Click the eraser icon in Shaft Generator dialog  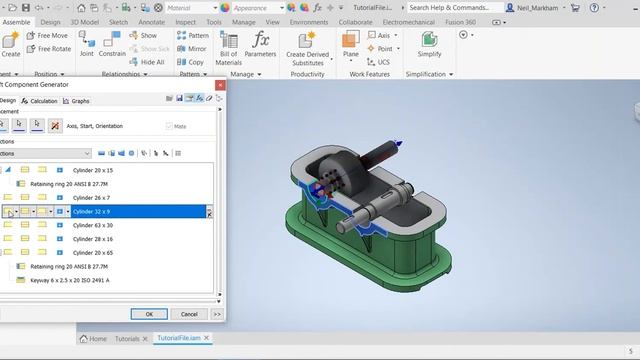click(209, 98)
